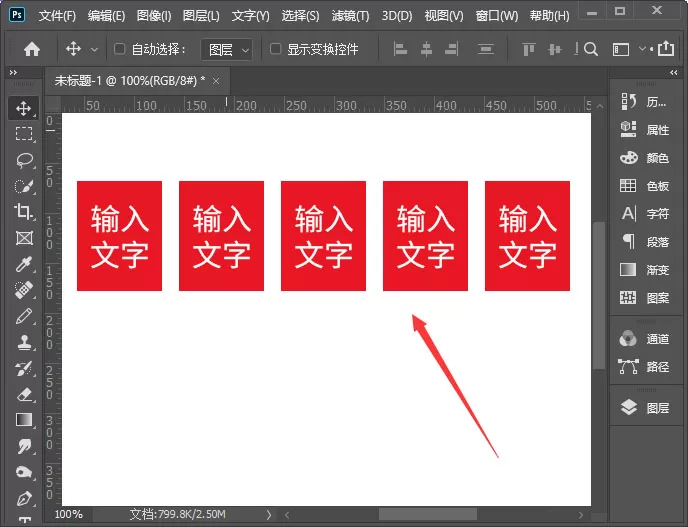Expand the right panel dock double arrows

pyautogui.click(x=674, y=72)
